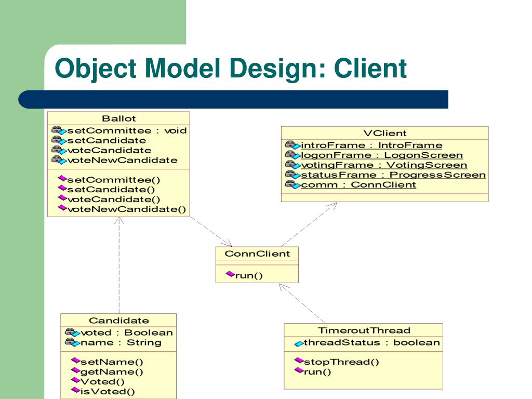Click the lock icon beside 'logonFrame : LogonScreen'
Image resolution: width=532 pixels, height=399 pixels.
point(293,155)
